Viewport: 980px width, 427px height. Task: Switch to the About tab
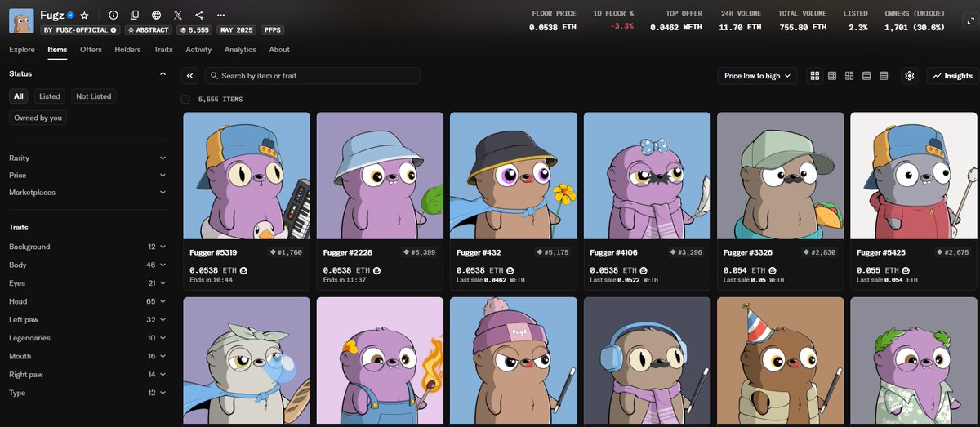click(x=279, y=50)
